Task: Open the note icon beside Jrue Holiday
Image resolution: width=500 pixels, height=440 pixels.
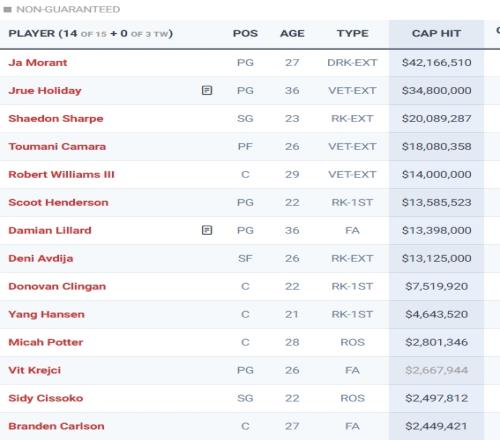Action: point(207,90)
